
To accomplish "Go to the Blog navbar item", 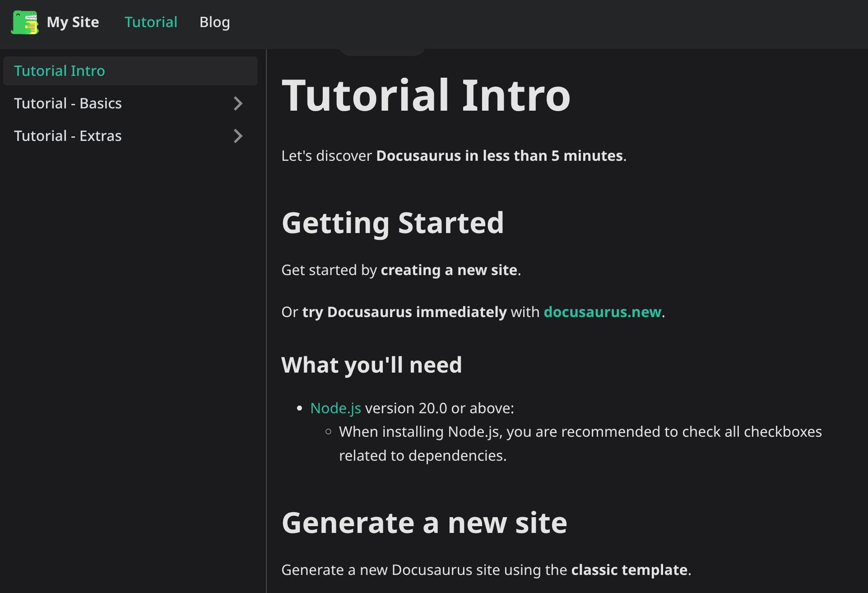I will [x=214, y=22].
